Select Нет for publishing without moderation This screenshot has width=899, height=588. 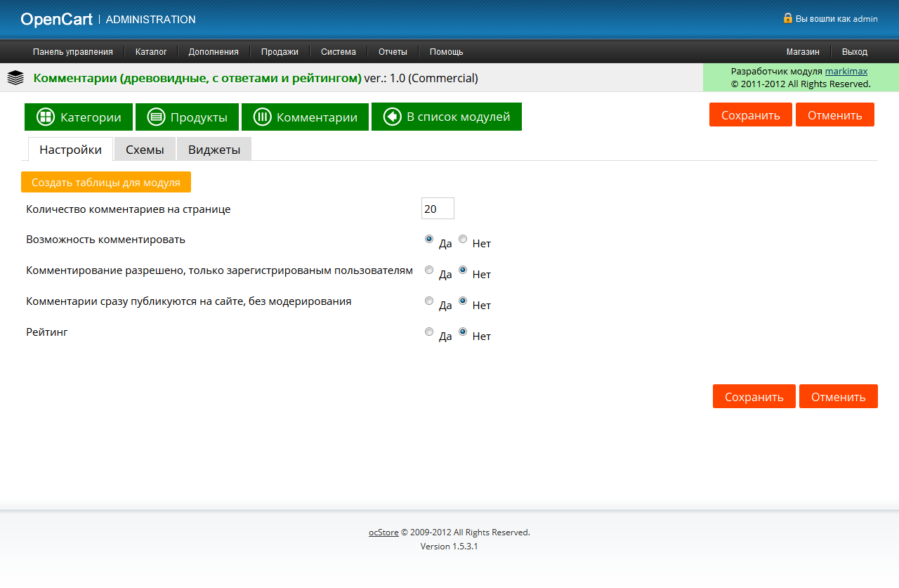[x=463, y=301]
